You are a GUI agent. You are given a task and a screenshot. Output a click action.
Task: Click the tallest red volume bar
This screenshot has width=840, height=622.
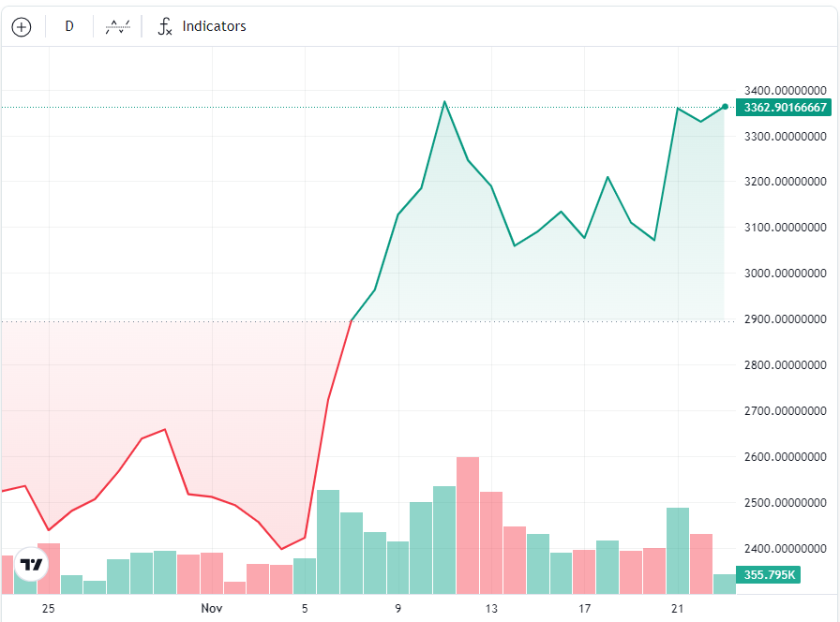click(x=468, y=525)
